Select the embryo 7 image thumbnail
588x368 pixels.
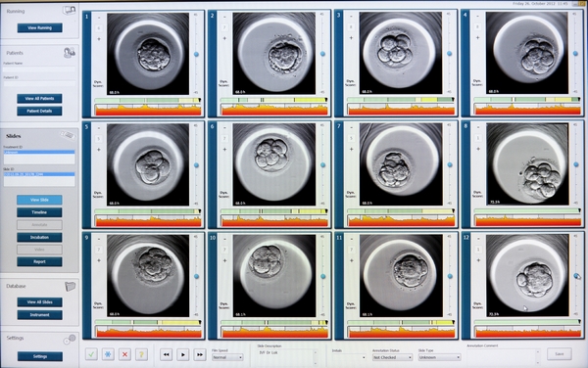click(x=401, y=164)
